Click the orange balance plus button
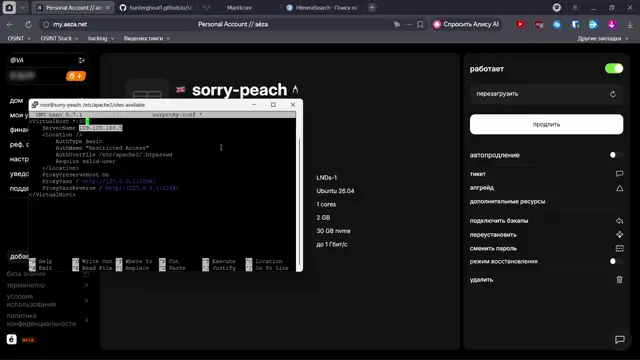This screenshot has height=360, width=640. [76, 76]
